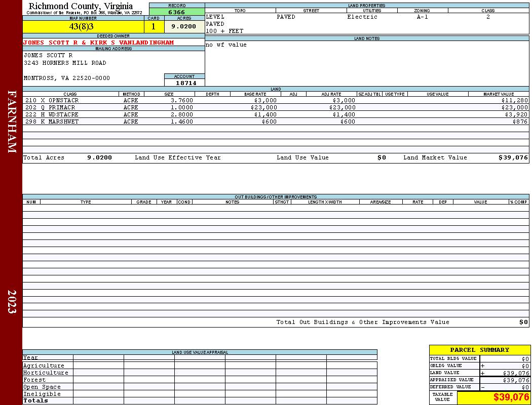This screenshot has height=405, width=532.
Task: Click Total Acres value 9.0200
Action: [99, 157]
